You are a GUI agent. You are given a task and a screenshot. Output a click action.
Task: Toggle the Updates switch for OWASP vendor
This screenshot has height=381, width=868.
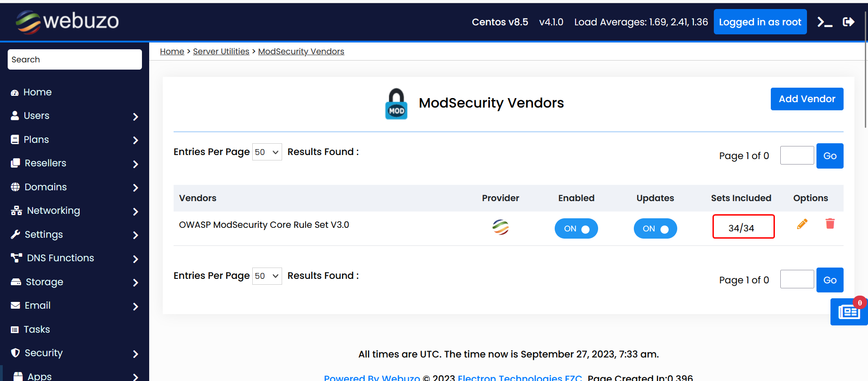655,229
